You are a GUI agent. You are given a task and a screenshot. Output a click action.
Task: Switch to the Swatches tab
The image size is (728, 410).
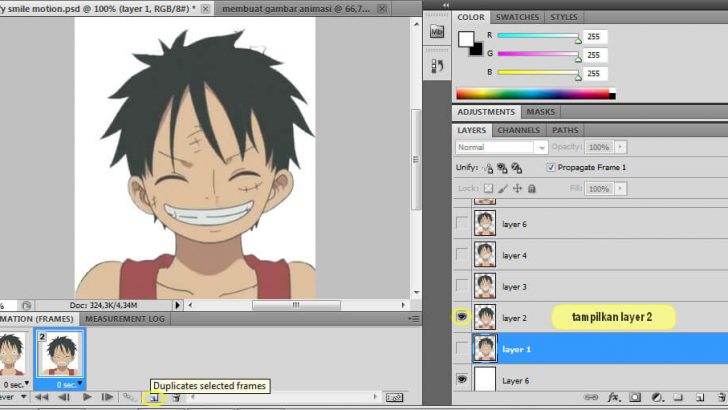click(x=517, y=17)
